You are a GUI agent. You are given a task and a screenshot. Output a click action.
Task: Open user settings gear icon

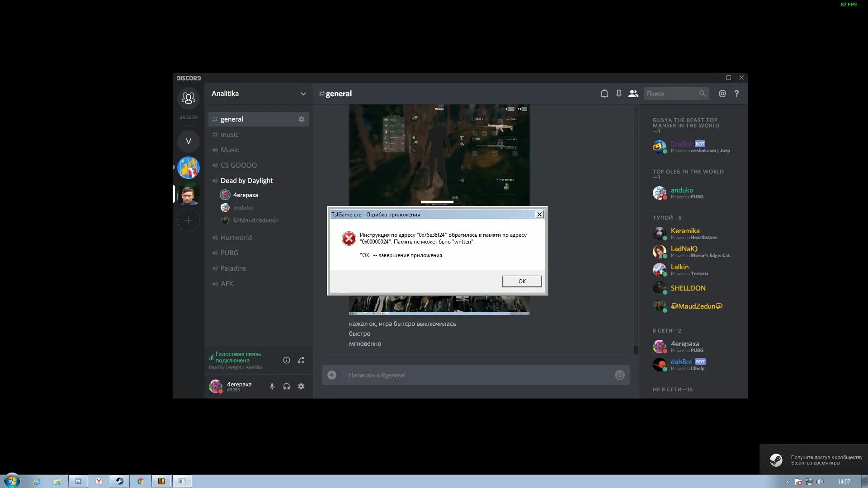(x=301, y=386)
